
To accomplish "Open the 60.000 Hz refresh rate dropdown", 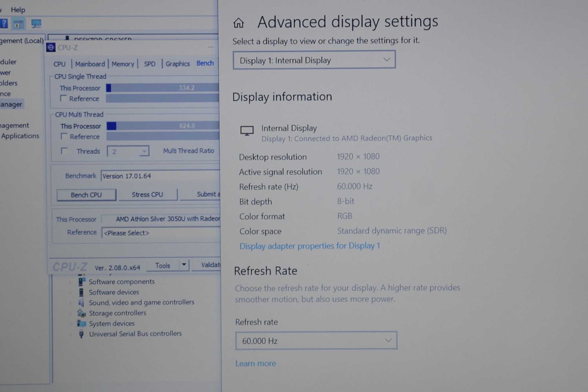I will tap(316, 341).
